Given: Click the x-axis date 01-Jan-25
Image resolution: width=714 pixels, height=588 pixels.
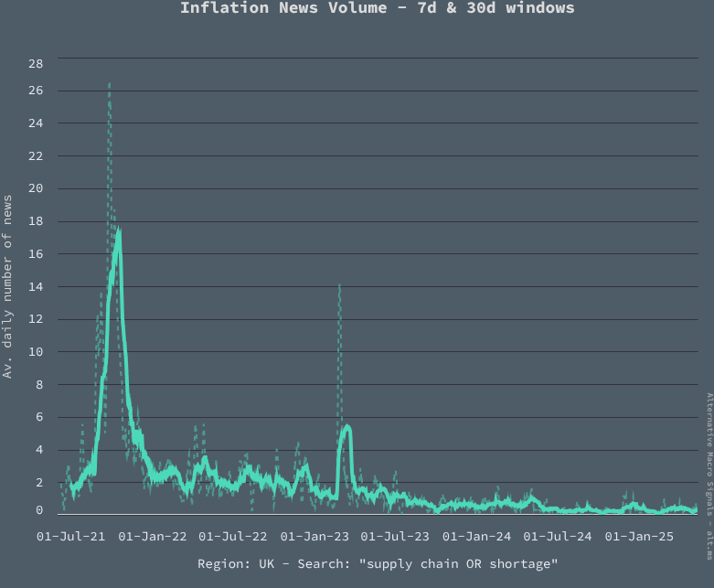Looking at the screenshot, I should pyautogui.click(x=639, y=537).
